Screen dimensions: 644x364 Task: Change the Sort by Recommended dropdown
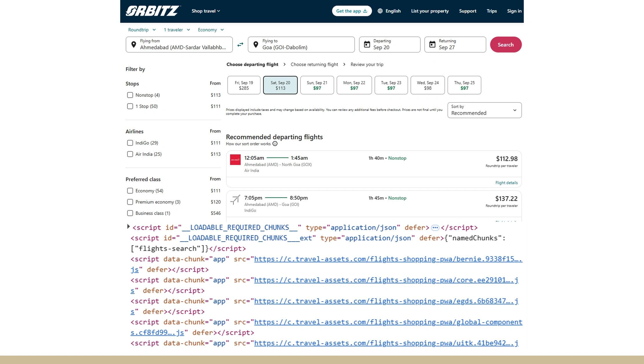tap(484, 110)
